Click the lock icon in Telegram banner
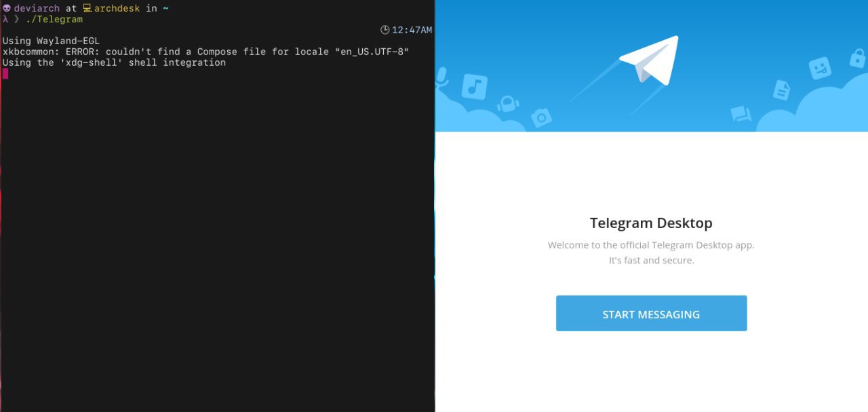This screenshot has height=412, width=868. pos(858,58)
